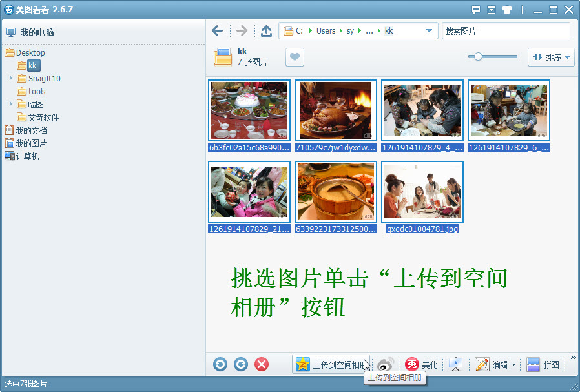Delete selected images with red X
580x392 pixels.
pyautogui.click(x=262, y=364)
